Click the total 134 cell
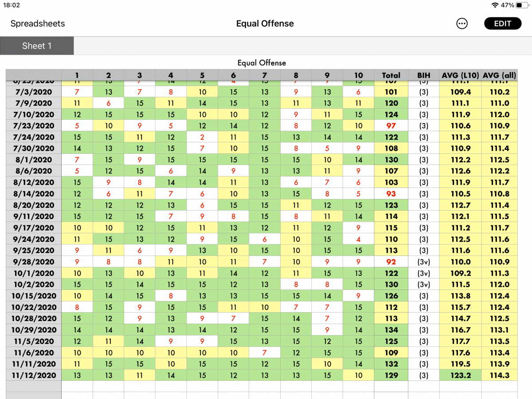Image resolution: width=532 pixels, height=399 pixels. pyautogui.click(x=391, y=330)
